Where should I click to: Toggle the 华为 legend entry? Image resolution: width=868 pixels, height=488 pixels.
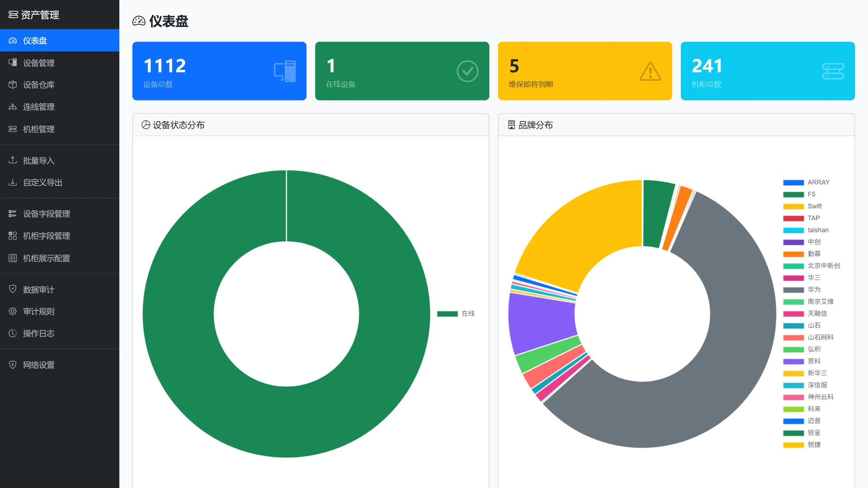click(x=802, y=290)
